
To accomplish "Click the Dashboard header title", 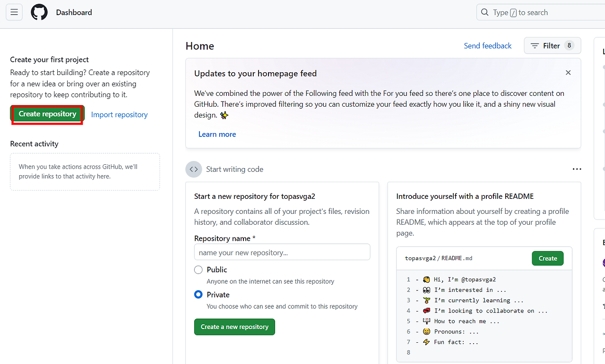I will 74,12.
